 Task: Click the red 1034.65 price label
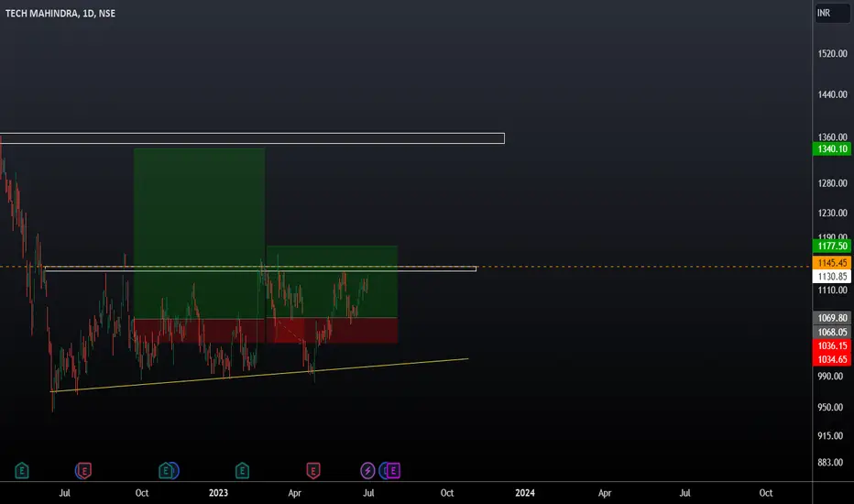point(832,359)
